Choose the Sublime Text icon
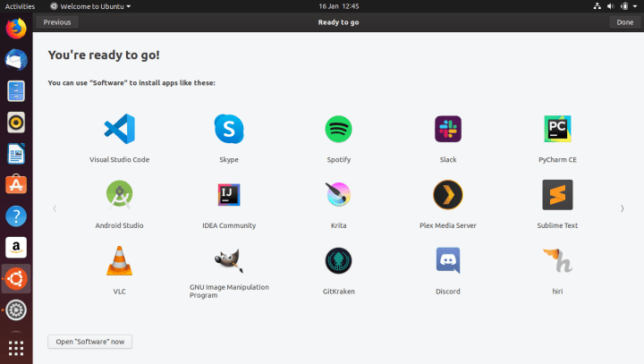The width and height of the screenshot is (644, 364). pyautogui.click(x=557, y=195)
